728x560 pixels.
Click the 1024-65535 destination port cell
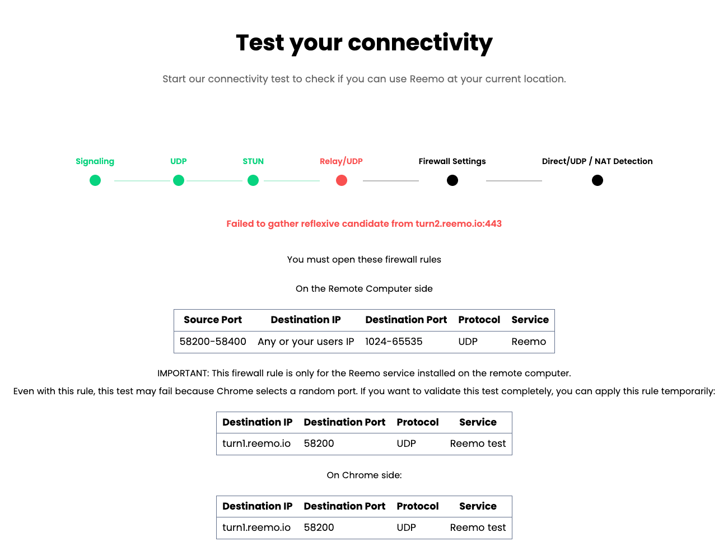[394, 342]
